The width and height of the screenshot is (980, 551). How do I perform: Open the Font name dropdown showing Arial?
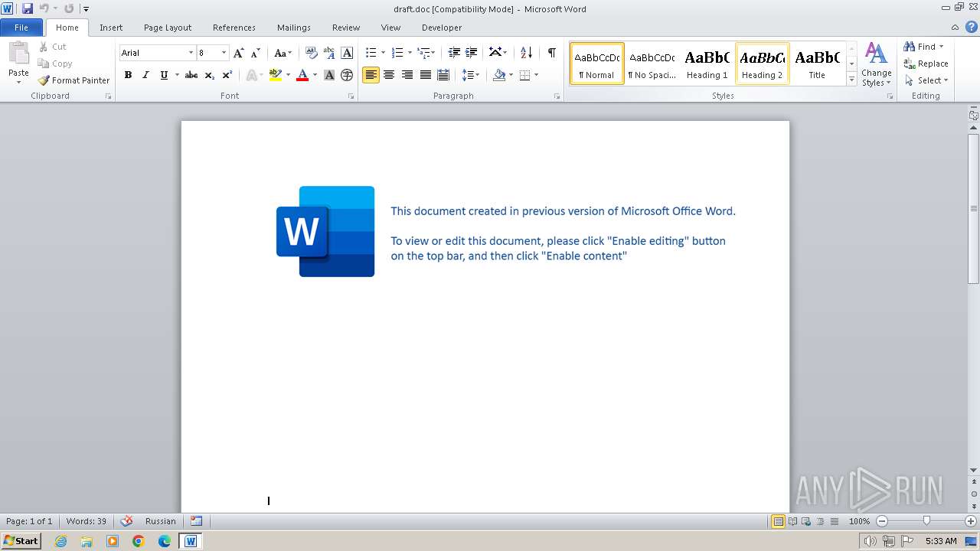tap(191, 53)
